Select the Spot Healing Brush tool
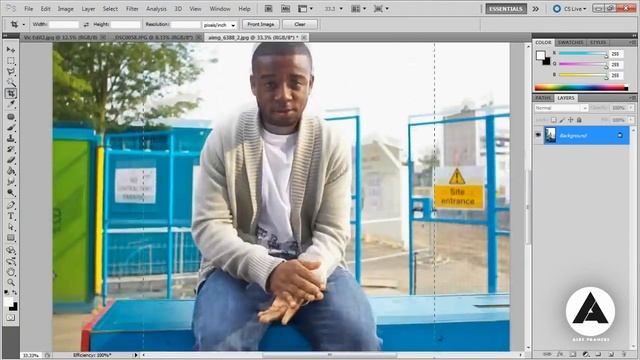Image resolution: width=640 pixels, height=360 pixels. click(x=11, y=117)
